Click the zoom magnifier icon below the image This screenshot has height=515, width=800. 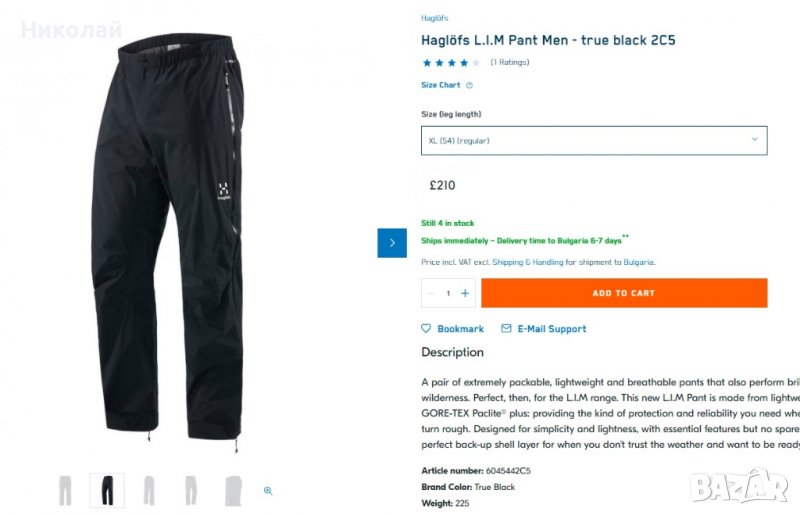[268, 491]
